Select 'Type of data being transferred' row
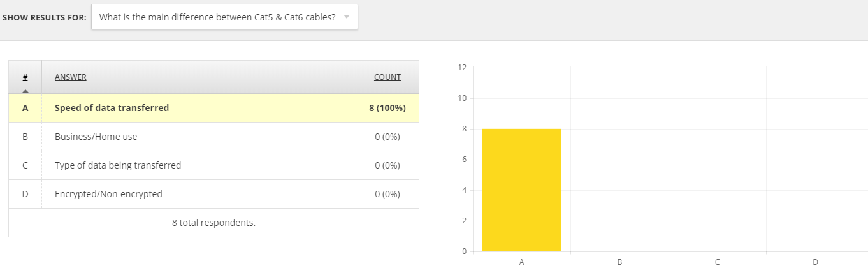This screenshot has width=868, height=270. tap(213, 165)
